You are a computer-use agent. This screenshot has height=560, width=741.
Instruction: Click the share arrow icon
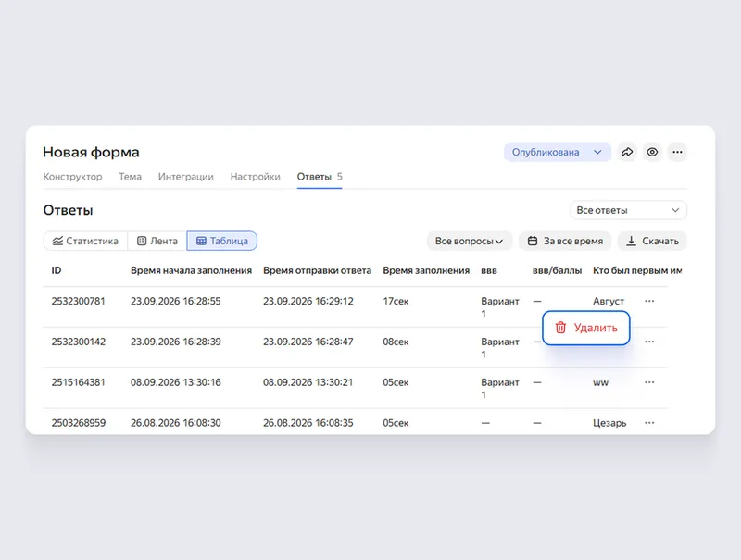[627, 152]
